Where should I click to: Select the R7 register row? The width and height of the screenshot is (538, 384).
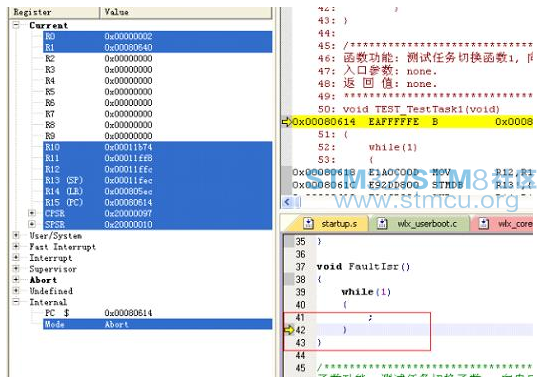157,114
